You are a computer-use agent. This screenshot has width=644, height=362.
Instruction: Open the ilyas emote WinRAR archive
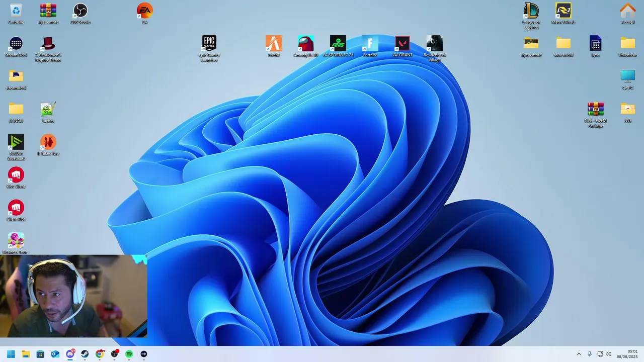point(48,11)
